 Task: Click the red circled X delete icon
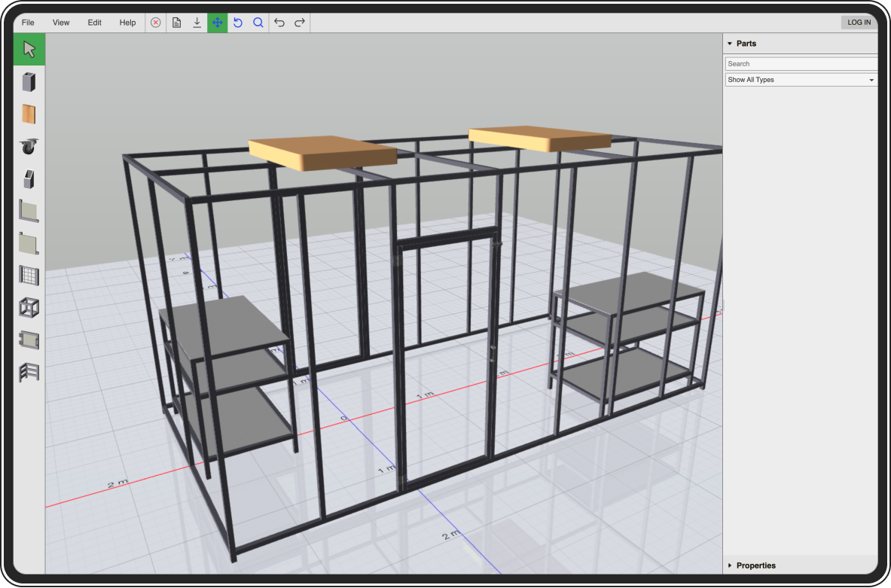[x=156, y=23]
